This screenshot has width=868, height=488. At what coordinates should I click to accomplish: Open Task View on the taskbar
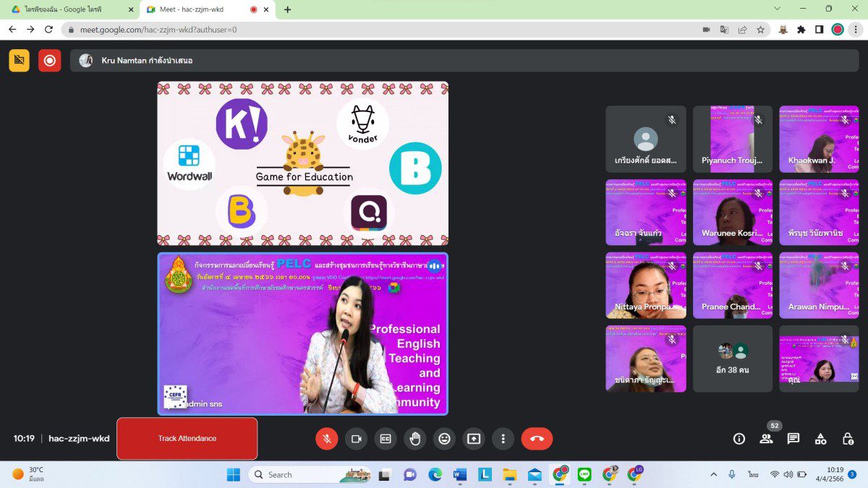[386, 474]
